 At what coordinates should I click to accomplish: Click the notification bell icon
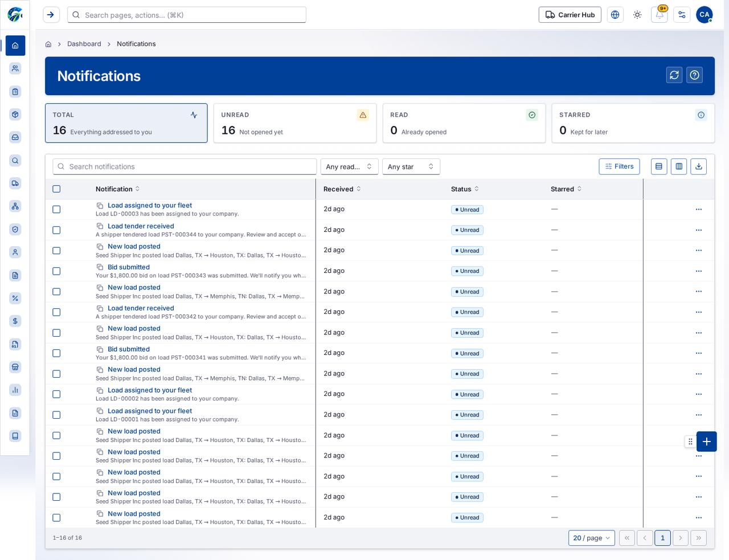tap(660, 15)
